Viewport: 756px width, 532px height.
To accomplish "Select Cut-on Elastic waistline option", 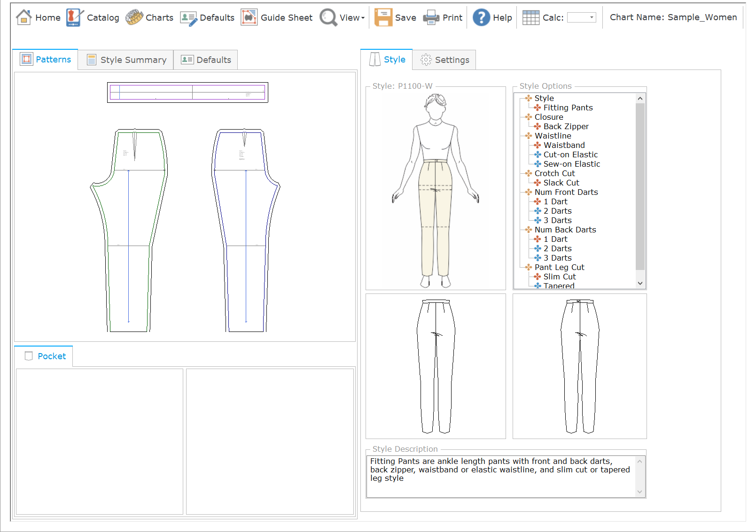I will [x=570, y=154].
